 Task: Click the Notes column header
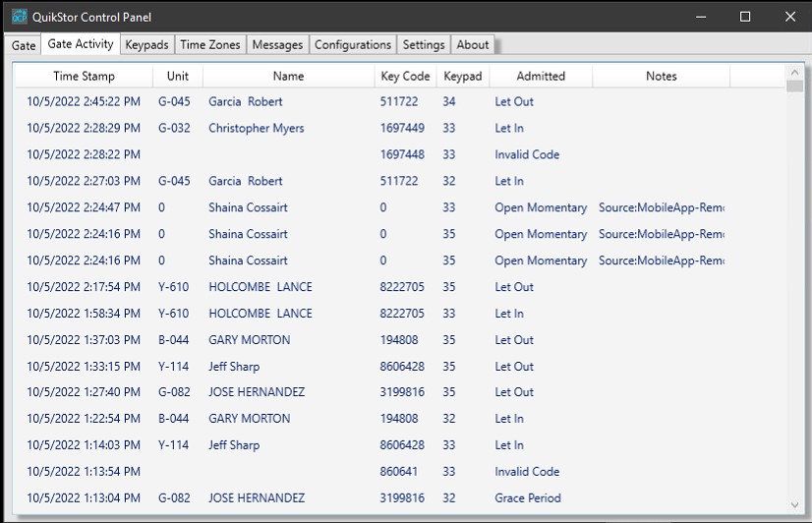click(x=662, y=76)
